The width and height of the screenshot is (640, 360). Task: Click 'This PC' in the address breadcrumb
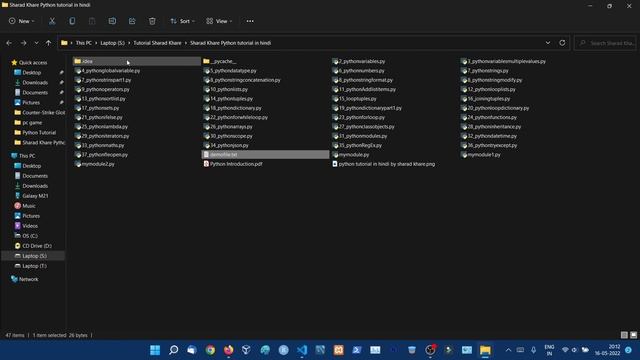[x=84, y=43]
